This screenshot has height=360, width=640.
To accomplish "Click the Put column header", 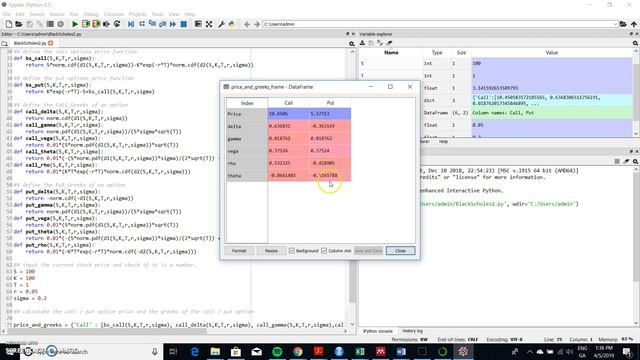I will (330, 103).
